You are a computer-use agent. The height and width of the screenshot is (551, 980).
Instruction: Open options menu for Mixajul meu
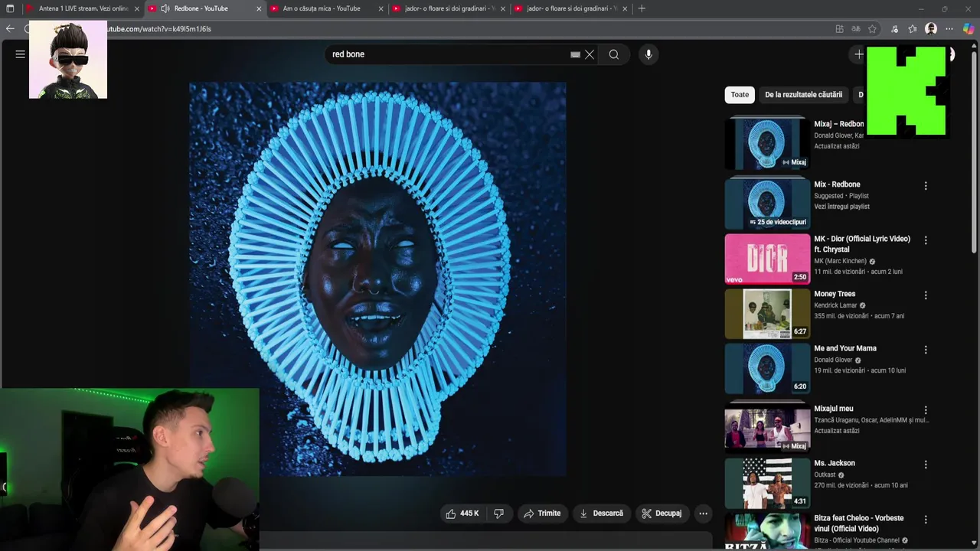[x=926, y=410]
